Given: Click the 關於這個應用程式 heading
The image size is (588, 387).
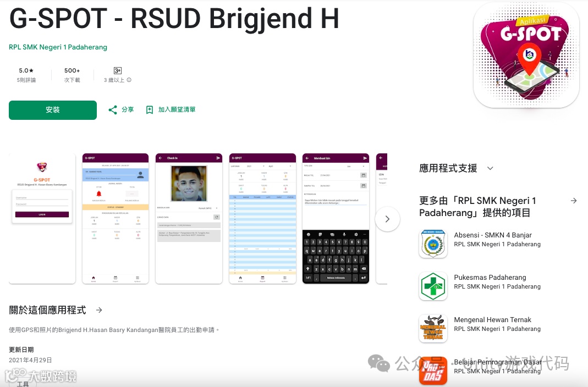Looking at the screenshot, I should point(48,310).
